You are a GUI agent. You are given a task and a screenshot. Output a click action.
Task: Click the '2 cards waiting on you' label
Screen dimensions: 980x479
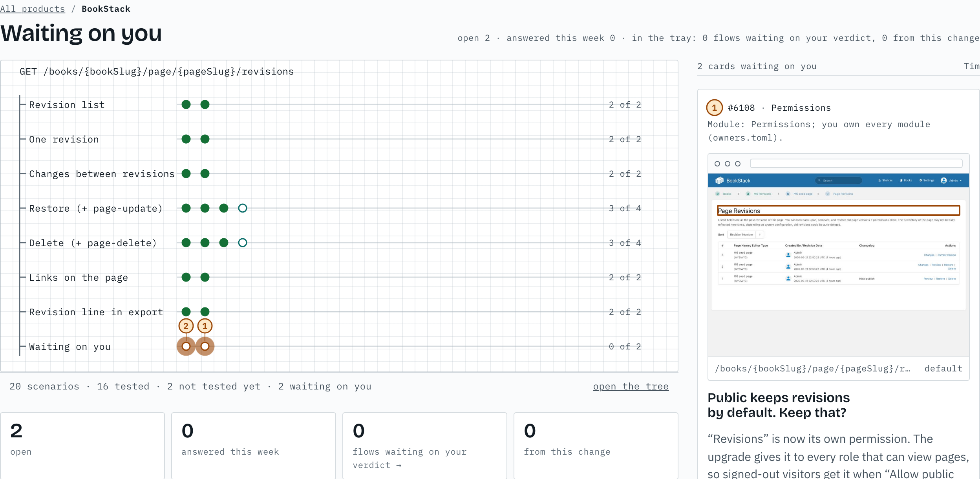click(757, 66)
